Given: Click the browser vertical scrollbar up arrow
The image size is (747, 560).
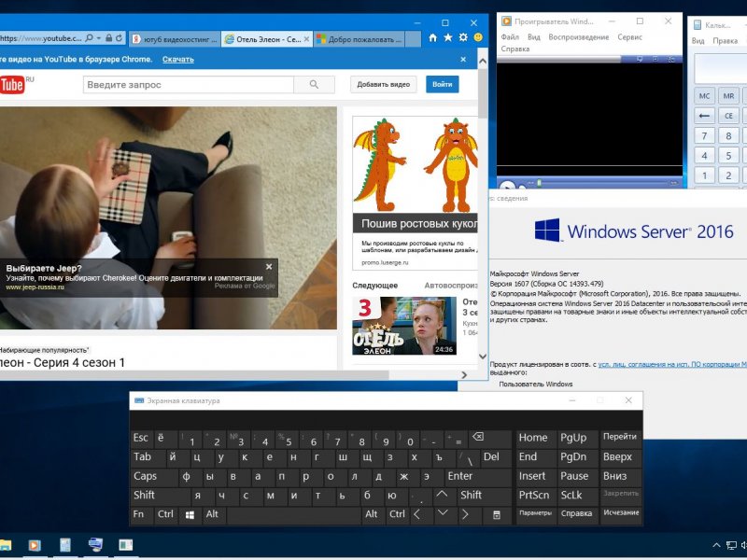Looking at the screenshot, I should 483,62.
